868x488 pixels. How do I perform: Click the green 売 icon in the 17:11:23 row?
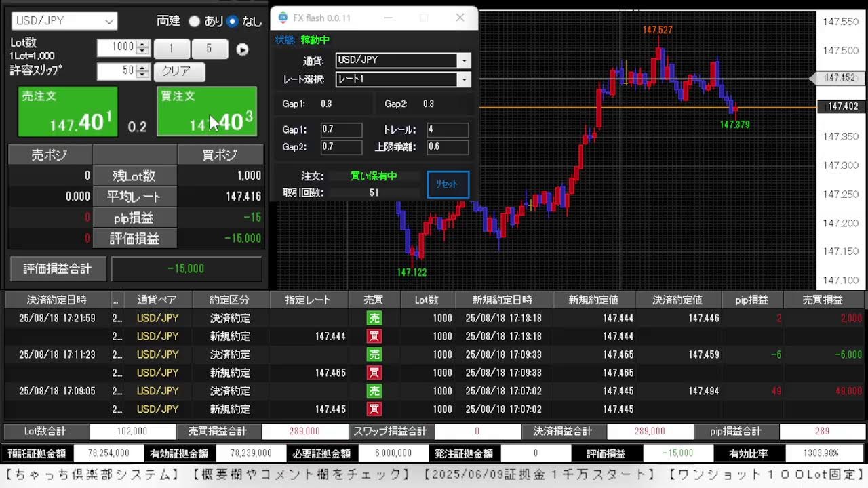pos(374,354)
